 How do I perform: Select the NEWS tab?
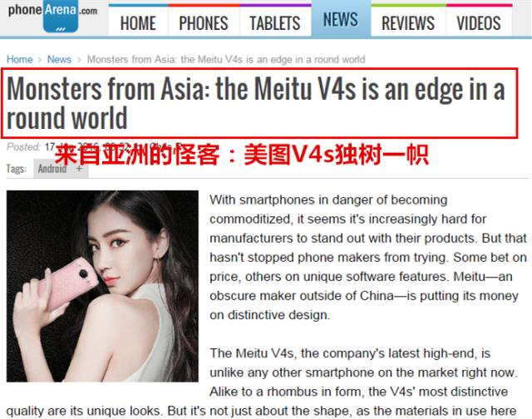tap(341, 18)
